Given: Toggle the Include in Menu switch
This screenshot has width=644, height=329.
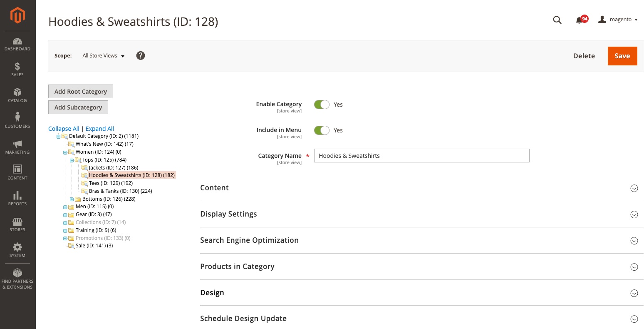Looking at the screenshot, I should 322,130.
